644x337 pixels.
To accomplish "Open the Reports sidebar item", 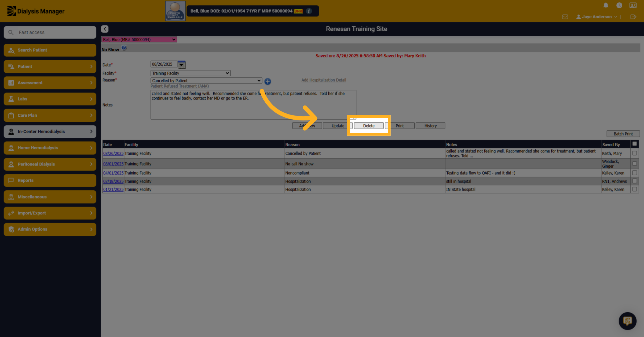I will click(50, 180).
